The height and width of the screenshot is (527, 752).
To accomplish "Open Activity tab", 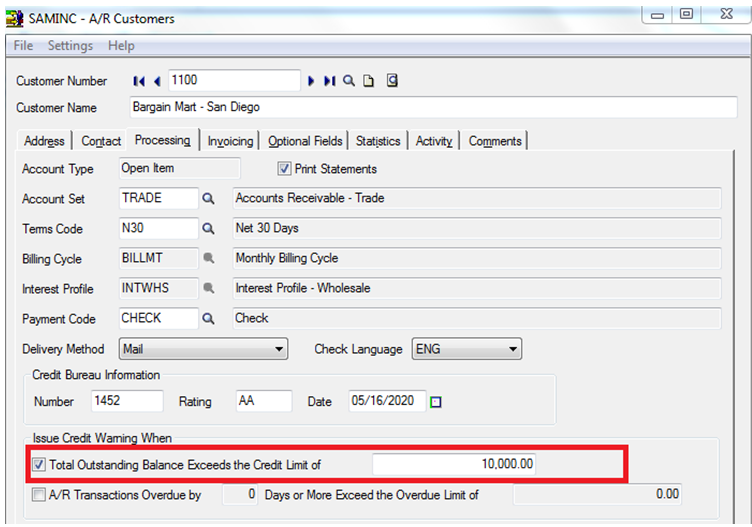I will [434, 141].
